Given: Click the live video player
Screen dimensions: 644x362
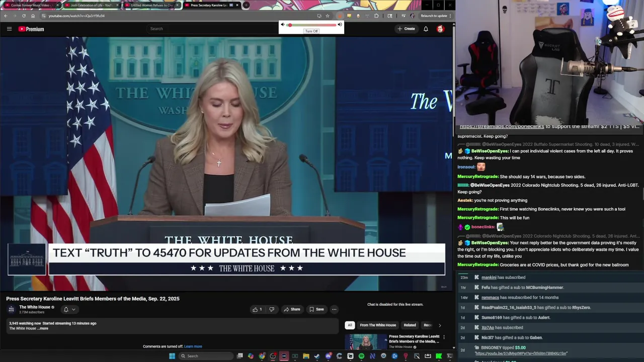Looking at the screenshot, I should coord(226,163).
